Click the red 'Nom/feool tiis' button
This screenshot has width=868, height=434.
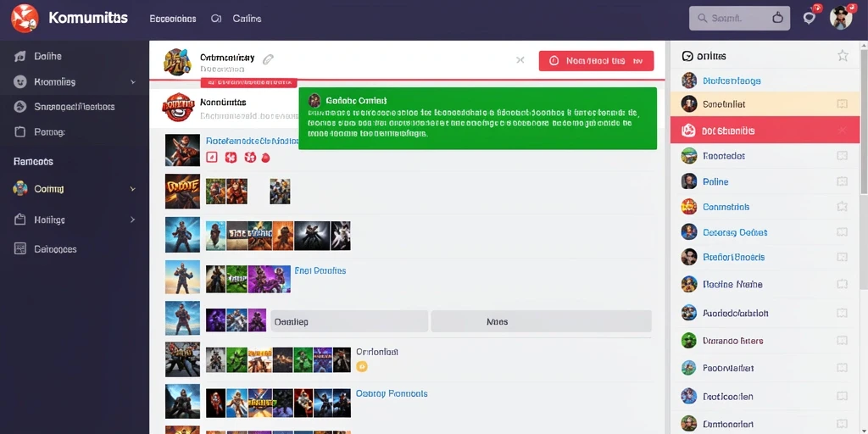coord(596,61)
